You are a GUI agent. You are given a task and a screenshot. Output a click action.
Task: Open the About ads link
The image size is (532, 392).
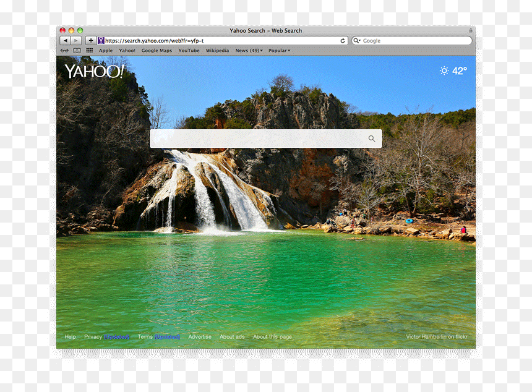[x=232, y=337]
